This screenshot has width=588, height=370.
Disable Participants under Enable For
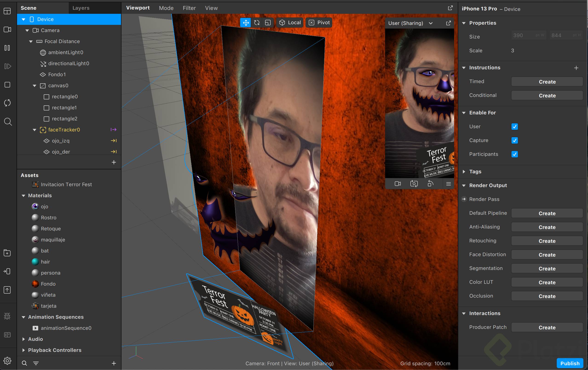click(515, 154)
